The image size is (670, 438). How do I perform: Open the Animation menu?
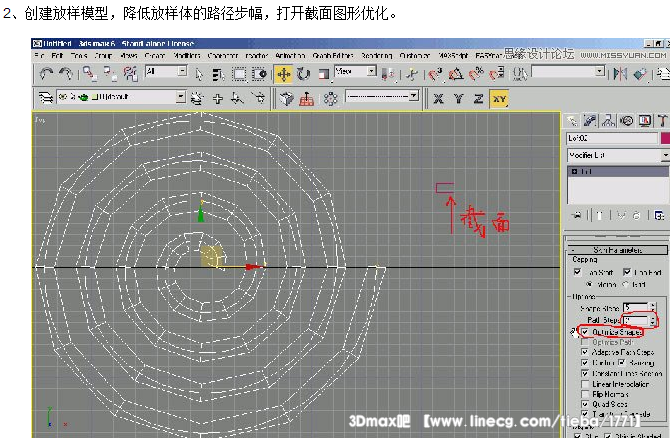point(290,56)
